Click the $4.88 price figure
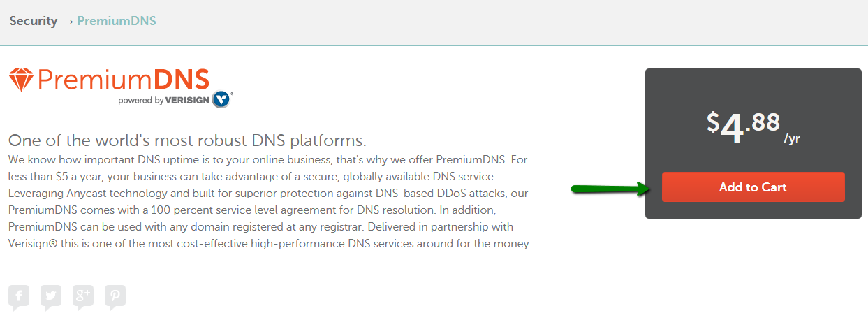868x313 pixels. point(743,127)
